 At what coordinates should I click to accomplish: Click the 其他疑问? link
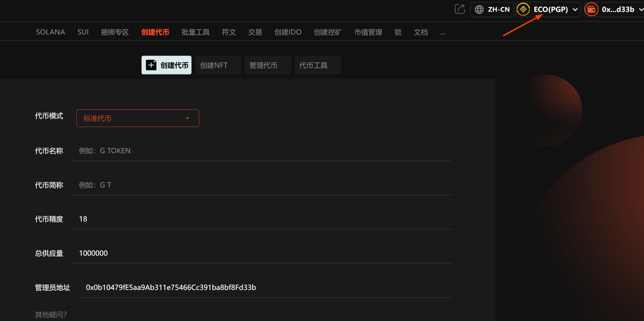tap(51, 314)
